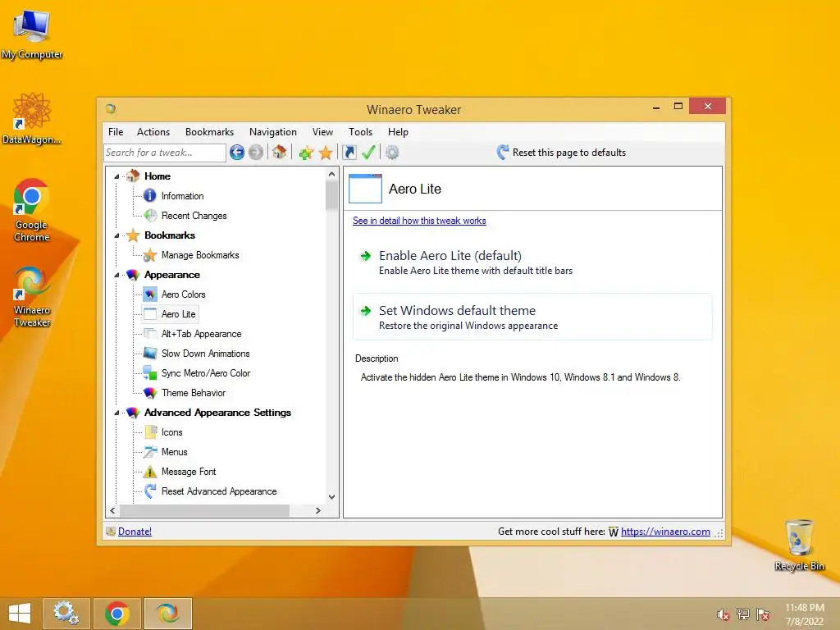Screen dimensions: 840x630
Task: Click the Reset Advanced Appearance arrow icon
Action: tap(150, 491)
